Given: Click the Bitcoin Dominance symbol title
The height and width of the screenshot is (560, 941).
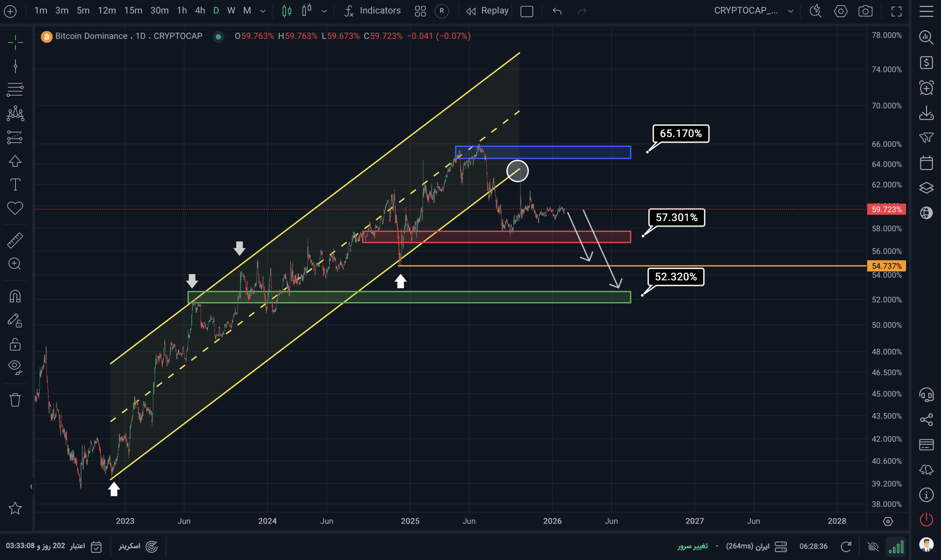Looking at the screenshot, I should pyautogui.click(x=91, y=36).
